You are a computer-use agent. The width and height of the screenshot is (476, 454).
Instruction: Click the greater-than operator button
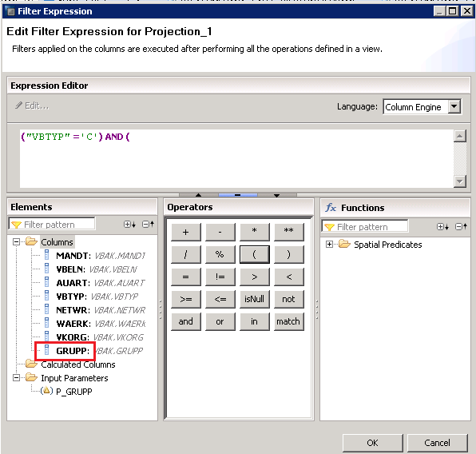pos(254,277)
